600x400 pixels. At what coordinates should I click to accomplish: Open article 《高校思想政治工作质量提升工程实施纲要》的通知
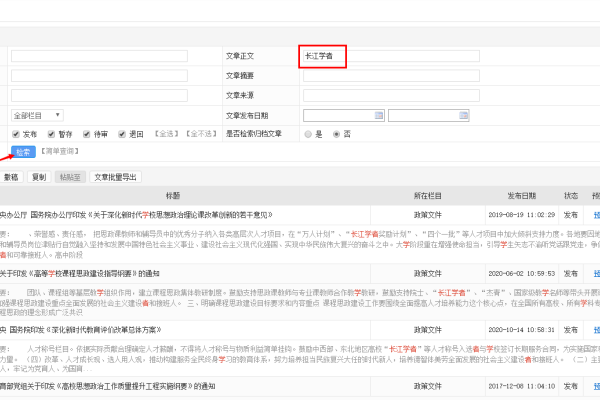point(108,386)
